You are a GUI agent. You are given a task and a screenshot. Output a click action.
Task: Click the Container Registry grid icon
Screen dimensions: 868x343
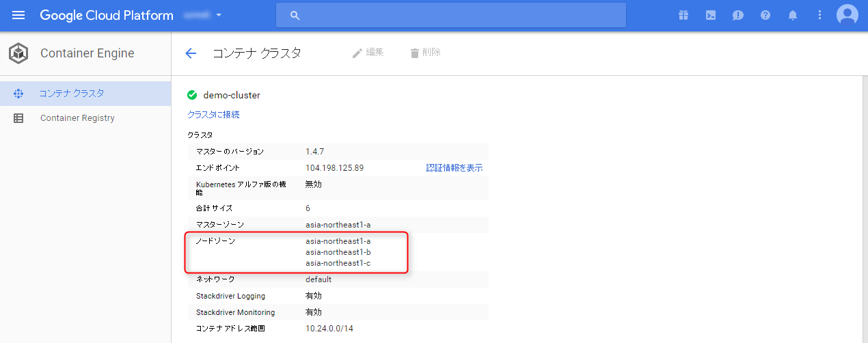pos(18,118)
